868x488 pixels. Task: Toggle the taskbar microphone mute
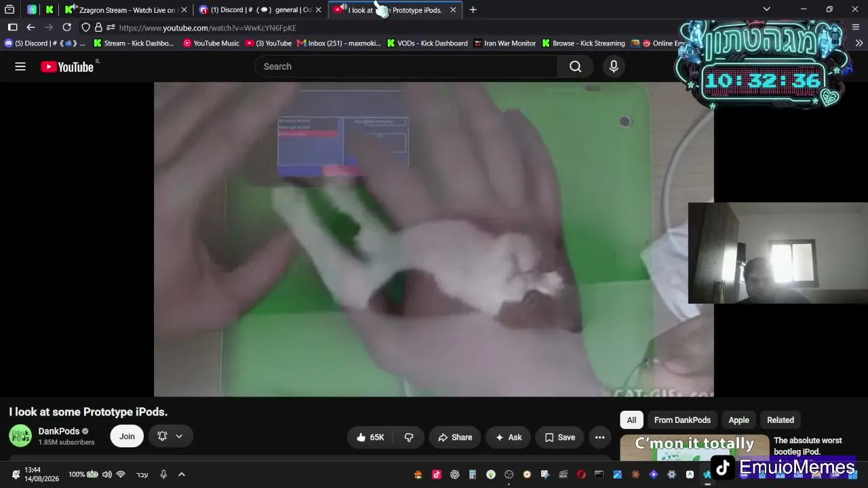pyautogui.click(x=163, y=474)
